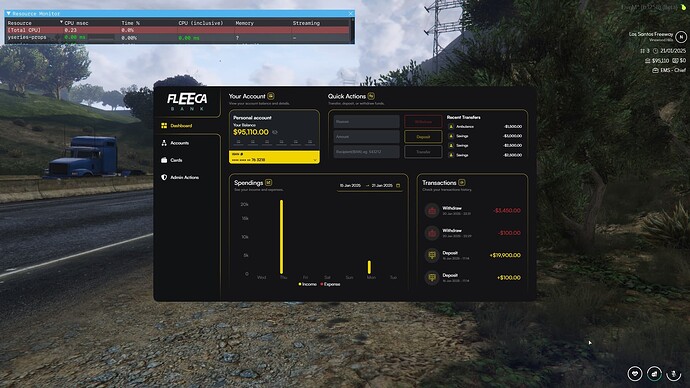
Task: Open full transactions via arrow icon
Action: click(462, 183)
